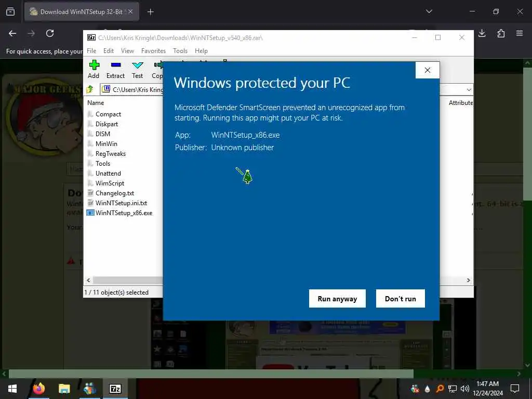Open the notification center icon
532x399 pixels.
coord(515,389)
